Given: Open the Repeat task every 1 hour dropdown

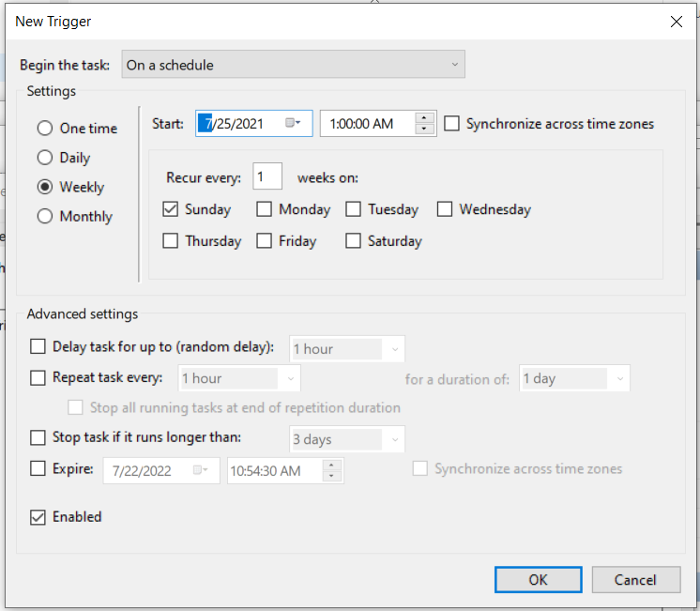Looking at the screenshot, I should (239, 378).
